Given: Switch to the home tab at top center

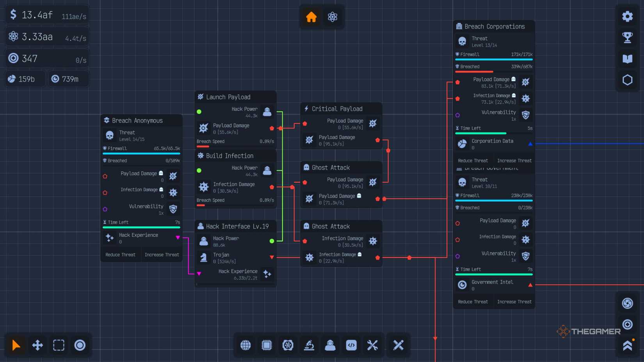Looking at the screenshot, I should point(311,17).
